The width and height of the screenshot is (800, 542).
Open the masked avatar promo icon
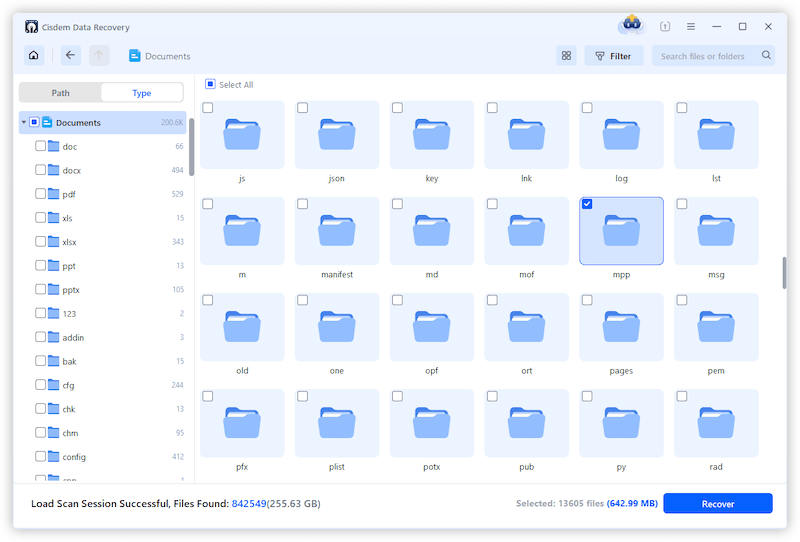pyautogui.click(x=632, y=24)
